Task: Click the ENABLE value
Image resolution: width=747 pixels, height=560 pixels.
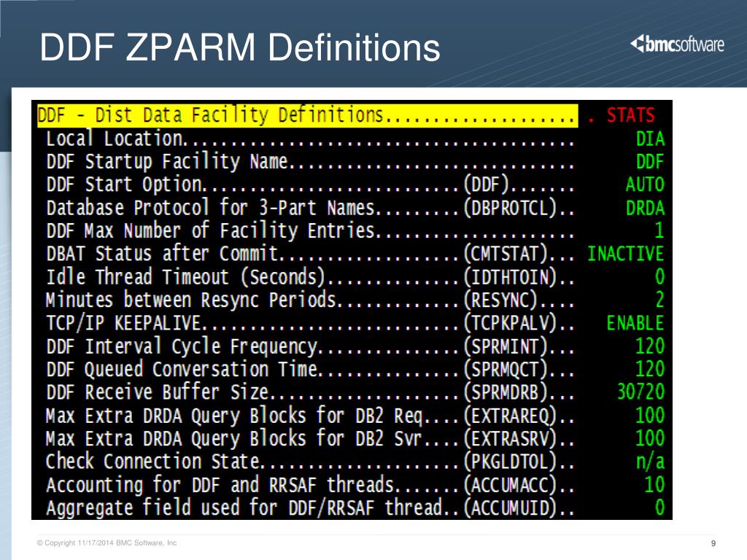Action: [635, 323]
